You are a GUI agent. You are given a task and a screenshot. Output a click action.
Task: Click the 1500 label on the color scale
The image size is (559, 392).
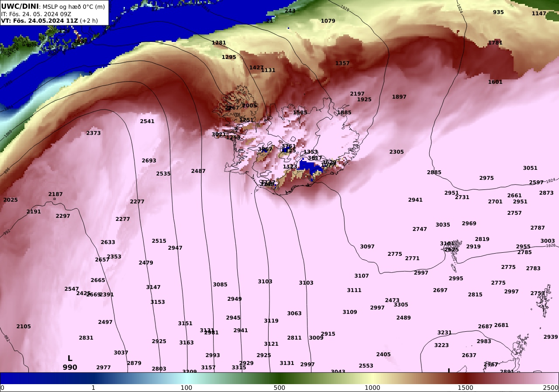(x=466, y=388)
